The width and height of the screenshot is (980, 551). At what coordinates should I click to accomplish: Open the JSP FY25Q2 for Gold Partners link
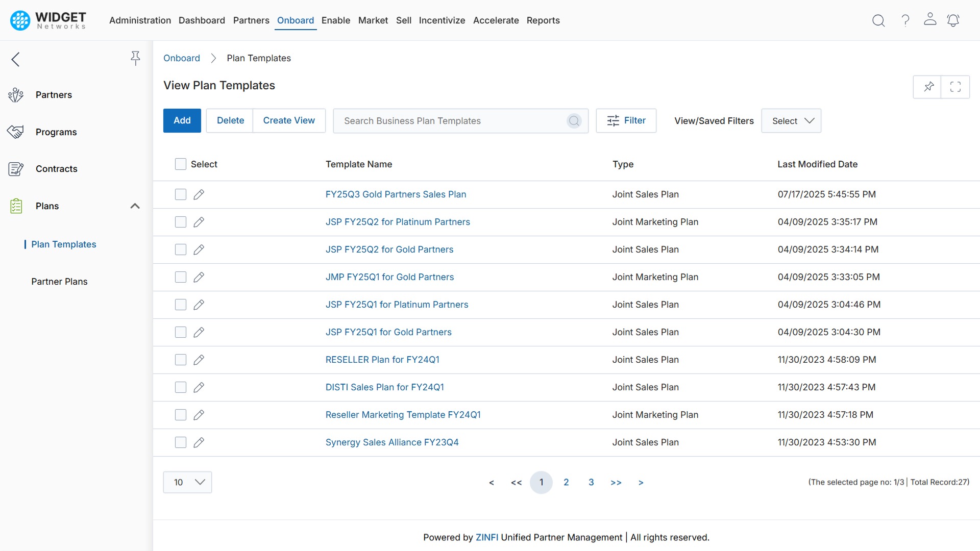point(389,249)
